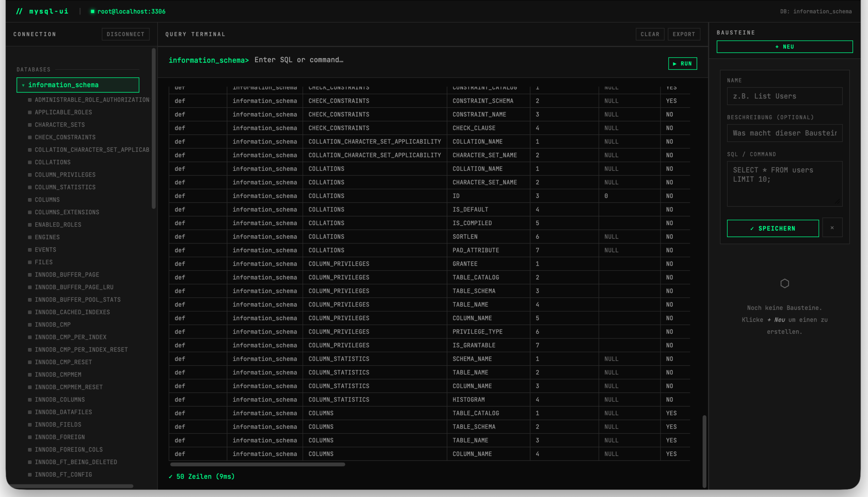This screenshot has height=497, width=868.
Task: Create a new Baustein with + NEU
Action: pyautogui.click(x=784, y=47)
